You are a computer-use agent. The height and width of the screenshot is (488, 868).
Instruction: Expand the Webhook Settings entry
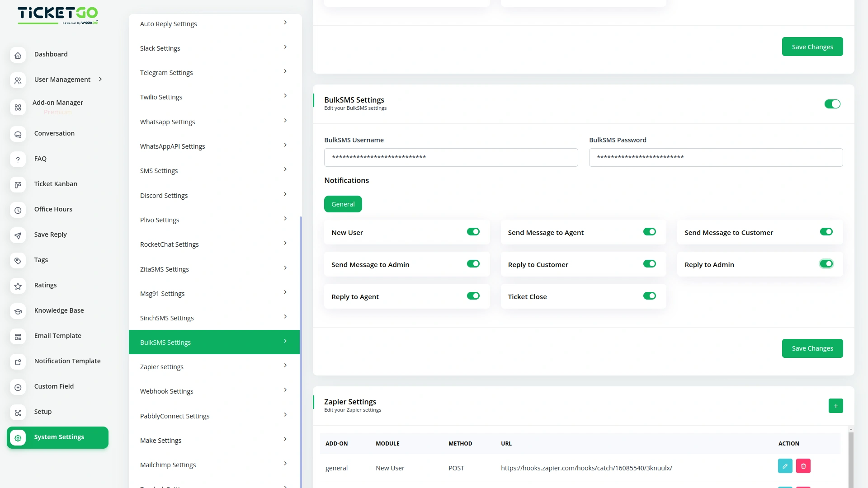213,391
